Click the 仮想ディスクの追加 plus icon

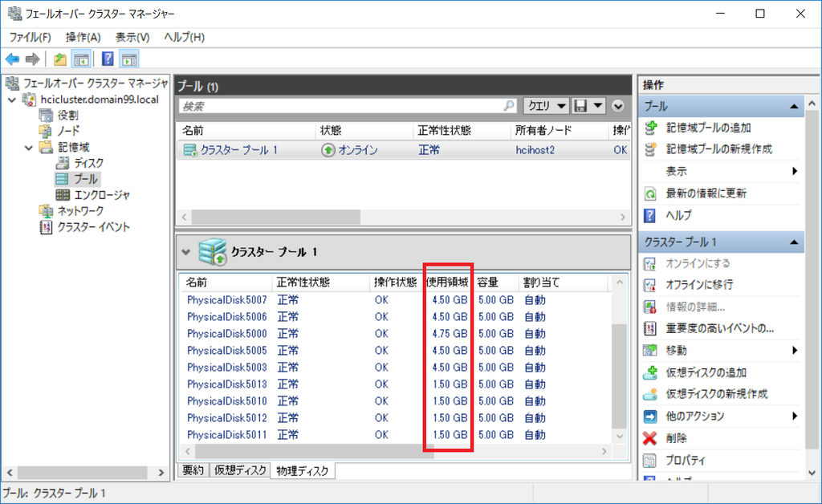[x=650, y=372]
